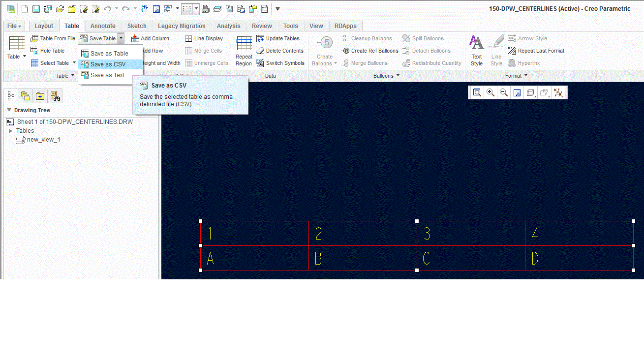The width and height of the screenshot is (644, 358).
Task: Click the Print icon in the quick access toolbar
Action: [x=206, y=9]
